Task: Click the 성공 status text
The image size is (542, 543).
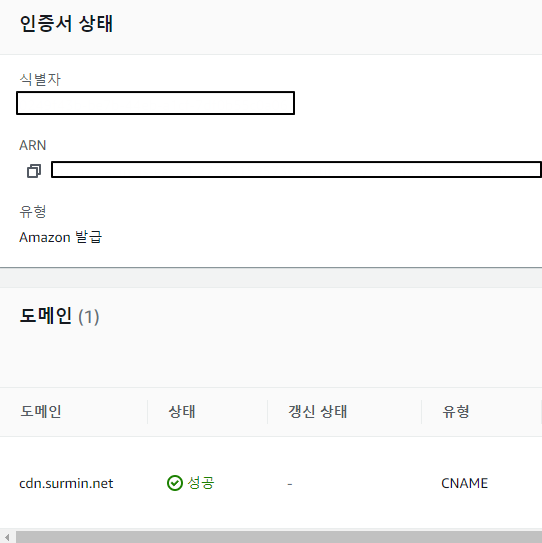Action: pos(201,483)
